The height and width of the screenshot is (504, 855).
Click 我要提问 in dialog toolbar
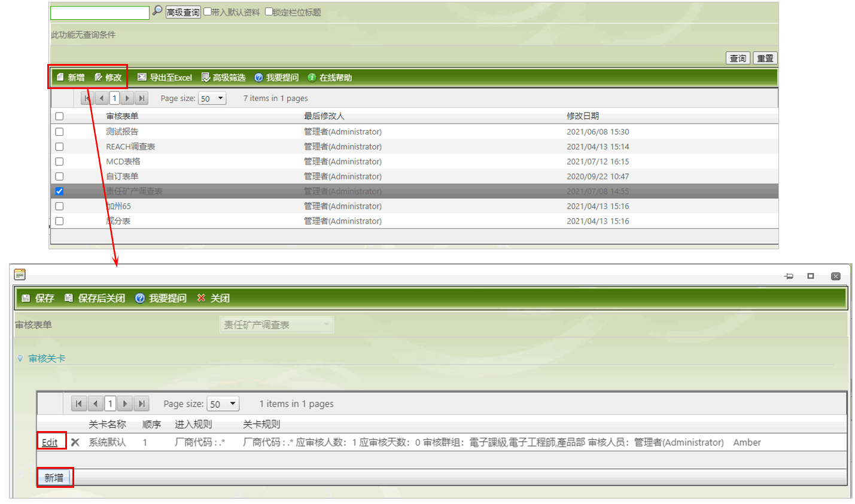(161, 298)
